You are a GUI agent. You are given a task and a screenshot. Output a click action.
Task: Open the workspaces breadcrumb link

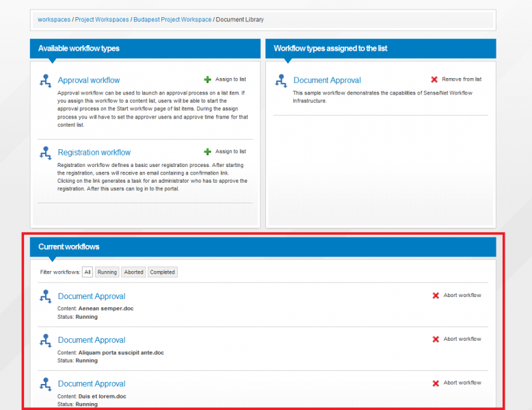54,20
